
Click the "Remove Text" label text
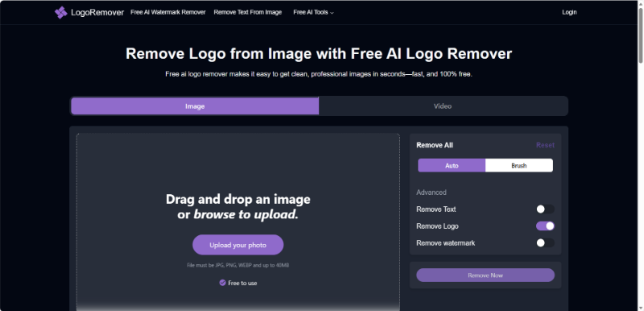pos(436,209)
